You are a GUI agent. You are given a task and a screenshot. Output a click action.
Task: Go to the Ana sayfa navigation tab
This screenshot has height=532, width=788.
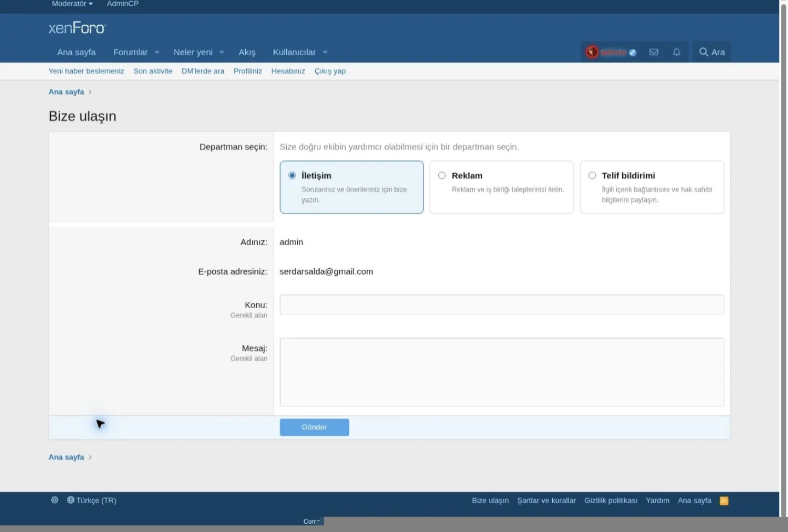click(77, 53)
